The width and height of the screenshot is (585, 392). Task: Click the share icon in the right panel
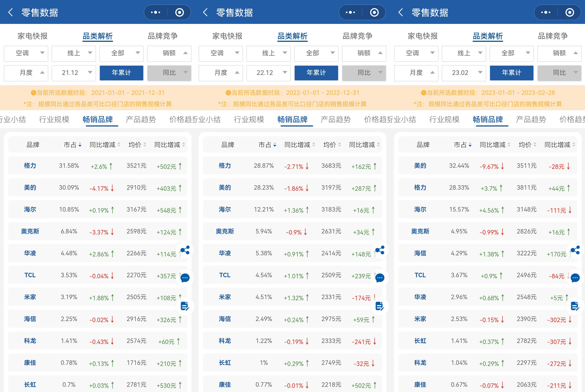tap(575, 250)
